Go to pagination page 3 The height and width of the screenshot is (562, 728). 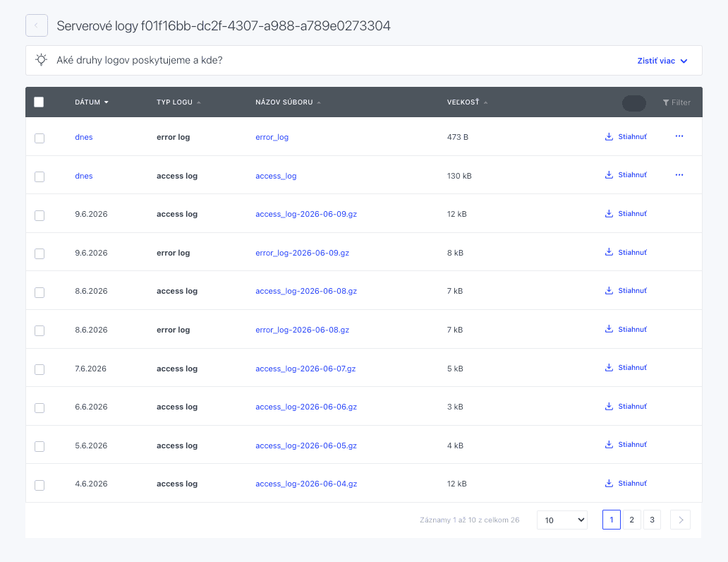tap(653, 520)
